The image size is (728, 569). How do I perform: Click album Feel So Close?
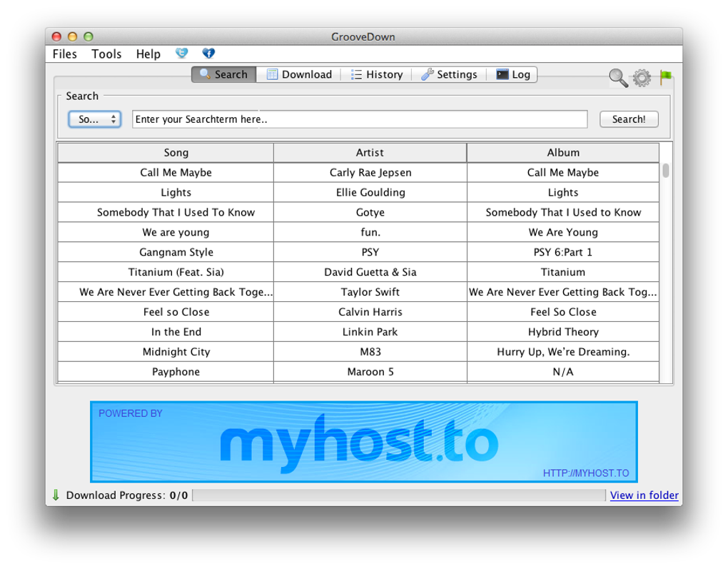[x=562, y=312]
